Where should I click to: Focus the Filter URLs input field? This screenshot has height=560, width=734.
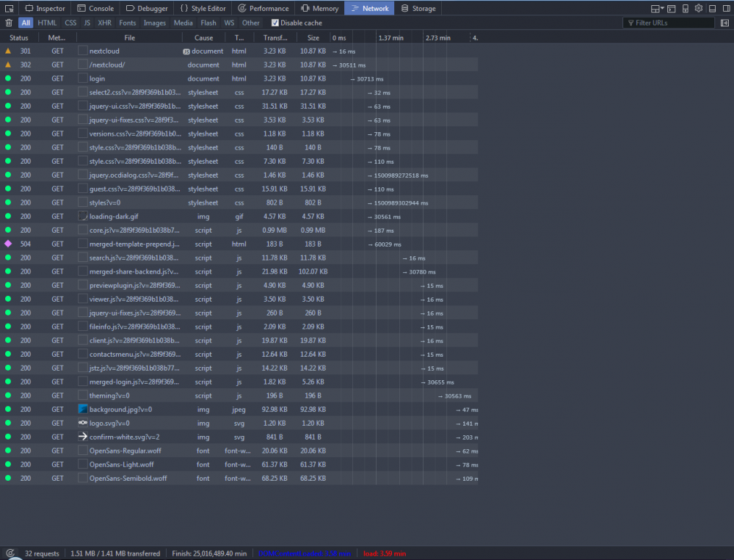point(669,23)
